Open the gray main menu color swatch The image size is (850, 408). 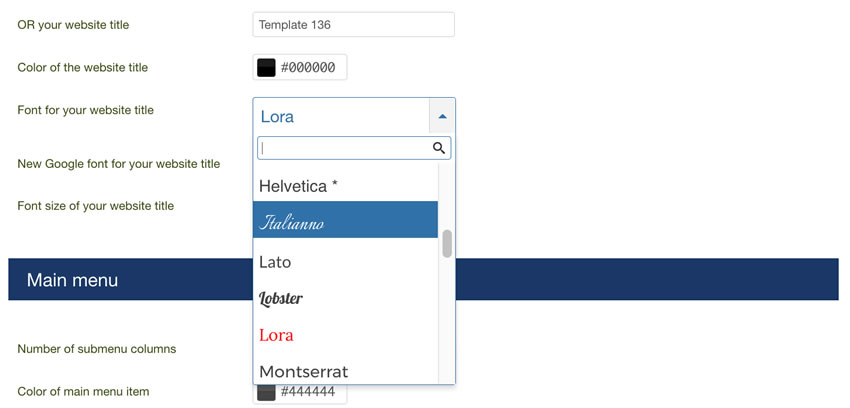pos(266,392)
